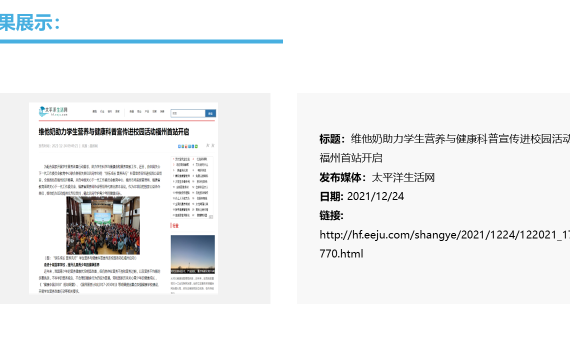Click the 标题 label
Image resolution: width=570 pixels, height=360 pixels.
pos(332,139)
